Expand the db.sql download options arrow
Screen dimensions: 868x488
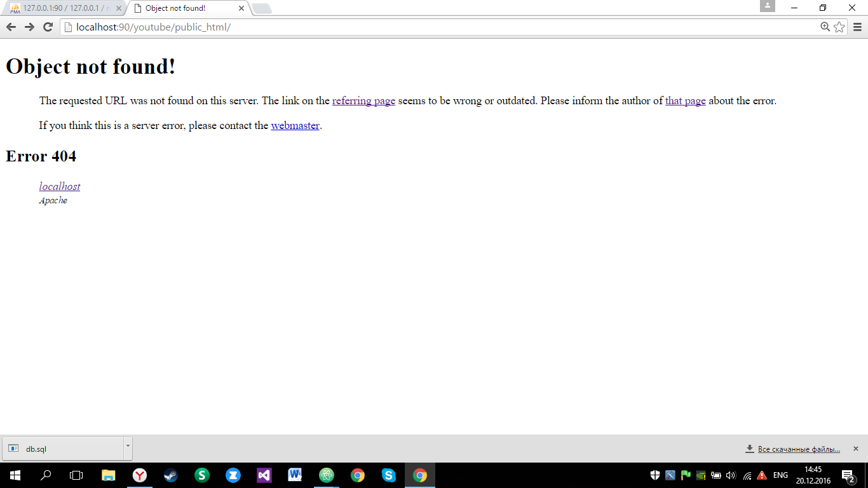tap(128, 446)
